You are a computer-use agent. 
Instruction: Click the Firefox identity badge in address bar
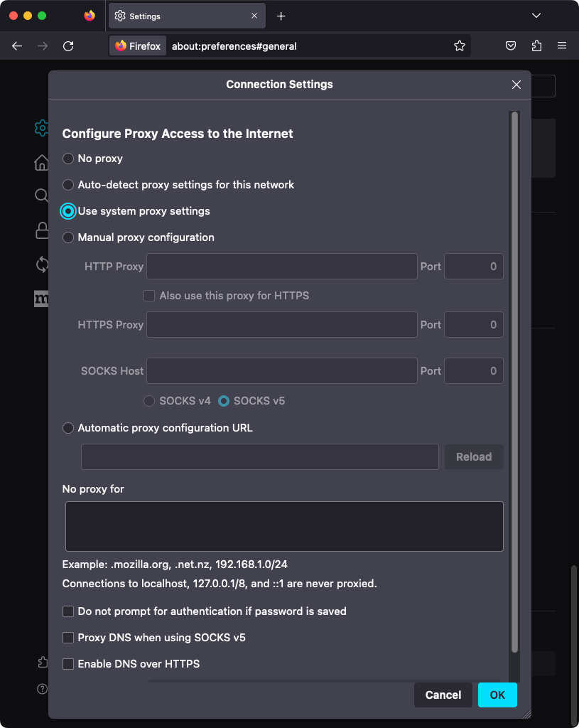pyautogui.click(x=138, y=46)
